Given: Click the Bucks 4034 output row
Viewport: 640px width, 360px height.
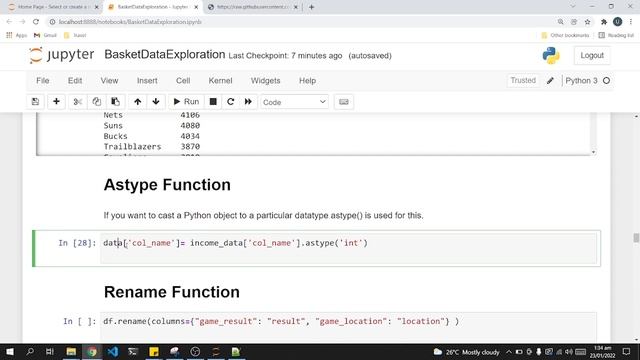Looking at the screenshot, I should point(151,136).
